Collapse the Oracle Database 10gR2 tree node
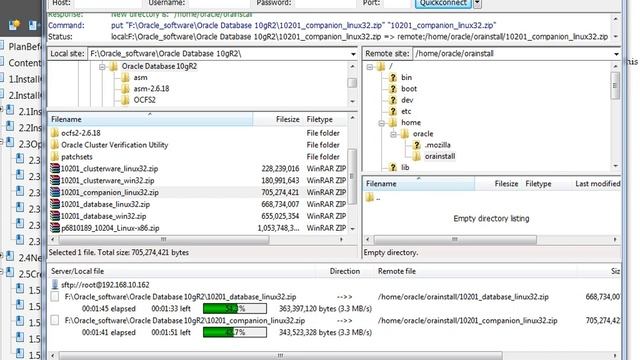The width and height of the screenshot is (640, 360). [x=102, y=67]
